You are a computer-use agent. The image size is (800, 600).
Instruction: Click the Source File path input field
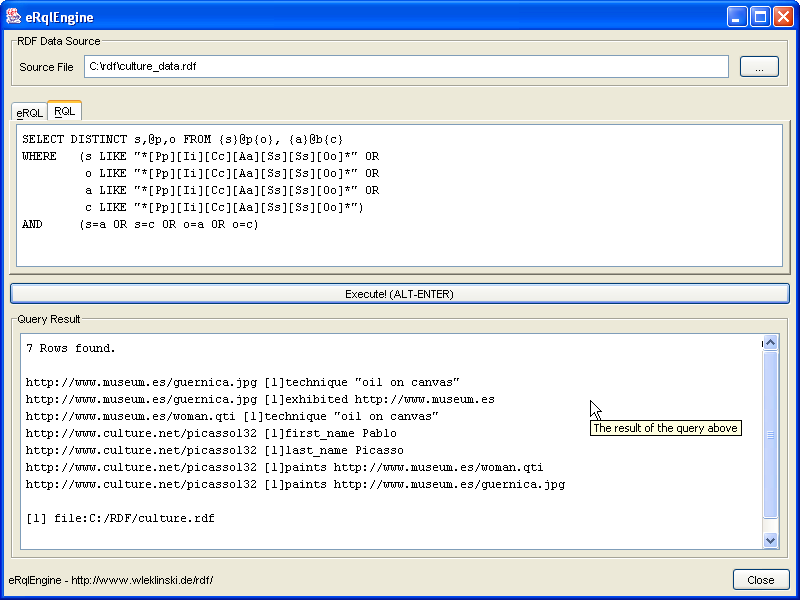[405, 67]
